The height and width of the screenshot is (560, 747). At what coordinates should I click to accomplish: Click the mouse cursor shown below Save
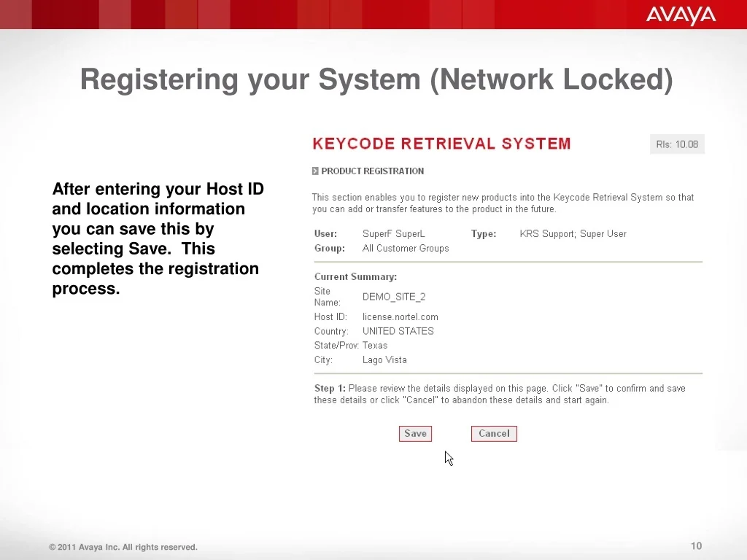[448, 458]
